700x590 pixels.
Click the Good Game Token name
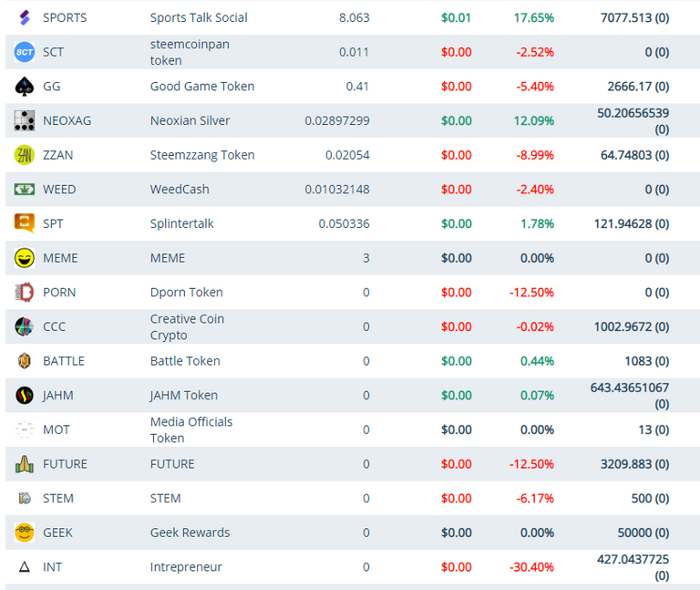[x=202, y=87]
